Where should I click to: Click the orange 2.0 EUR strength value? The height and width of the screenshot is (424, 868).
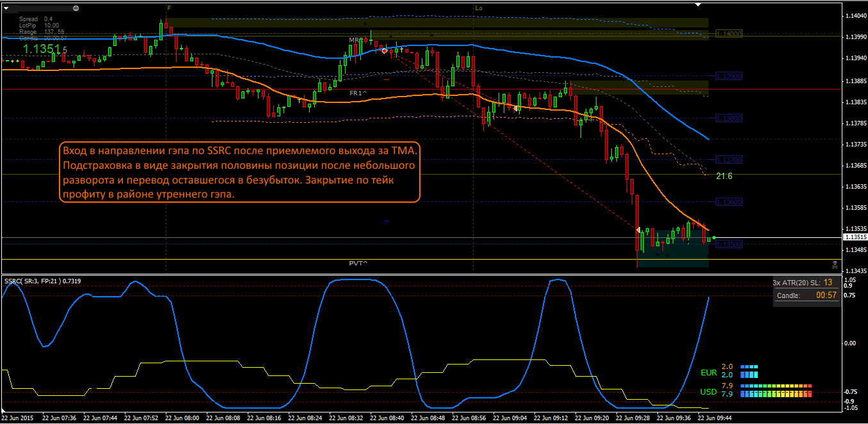click(727, 366)
